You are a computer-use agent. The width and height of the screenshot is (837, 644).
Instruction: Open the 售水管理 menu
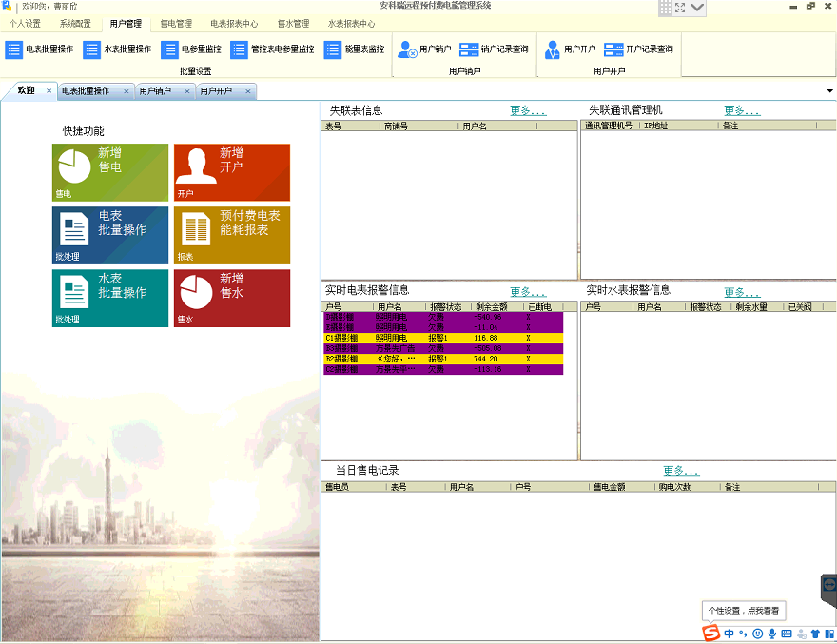point(294,24)
